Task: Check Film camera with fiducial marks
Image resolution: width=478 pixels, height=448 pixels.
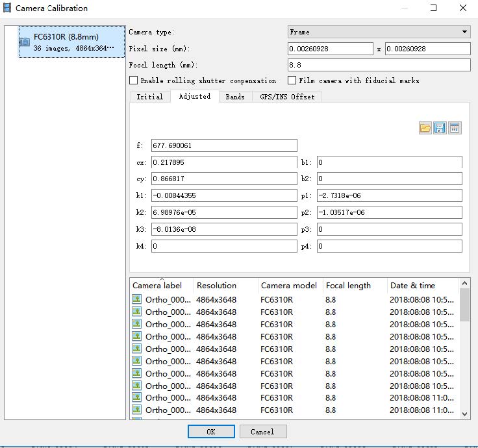Action: click(292, 81)
